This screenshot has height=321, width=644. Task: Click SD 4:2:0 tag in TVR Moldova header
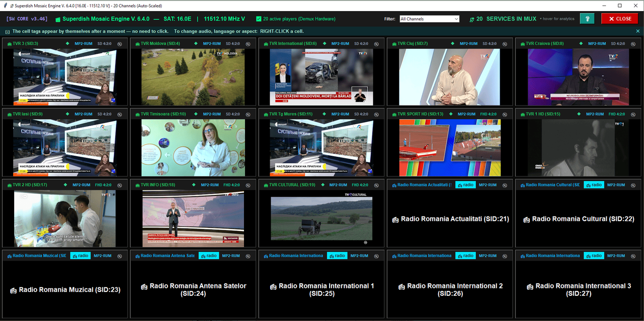[234, 44]
